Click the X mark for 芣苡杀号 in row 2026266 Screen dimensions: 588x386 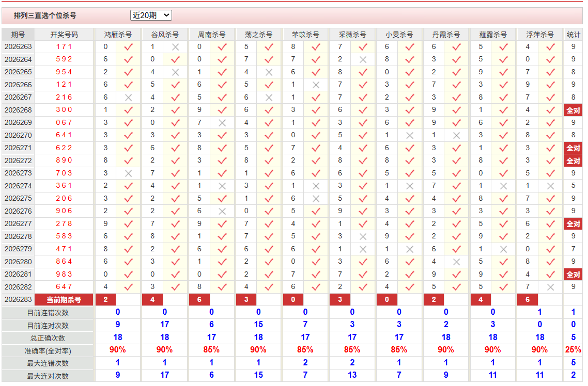pyautogui.click(x=316, y=85)
